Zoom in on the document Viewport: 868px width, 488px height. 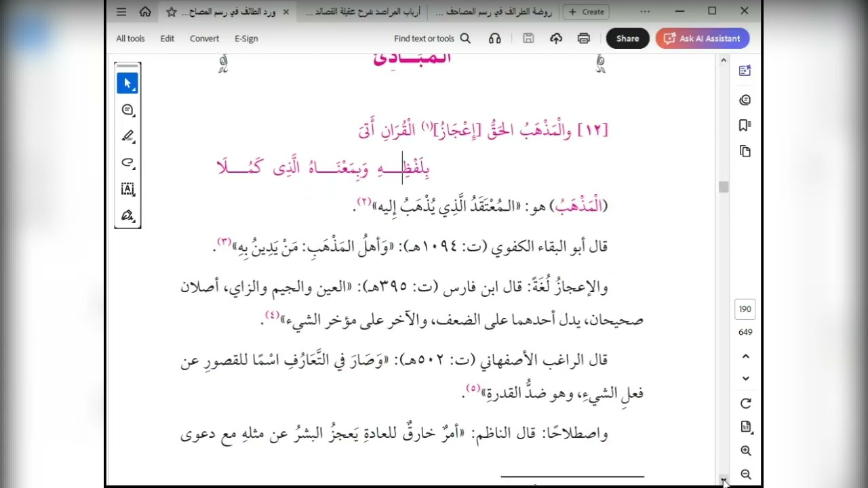pyautogui.click(x=745, y=451)
